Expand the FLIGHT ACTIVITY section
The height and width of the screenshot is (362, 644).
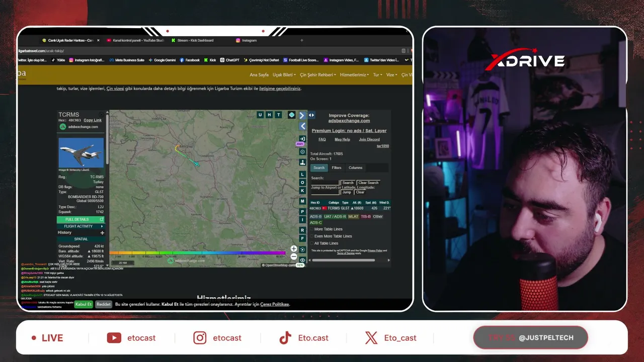coord(81,226)
